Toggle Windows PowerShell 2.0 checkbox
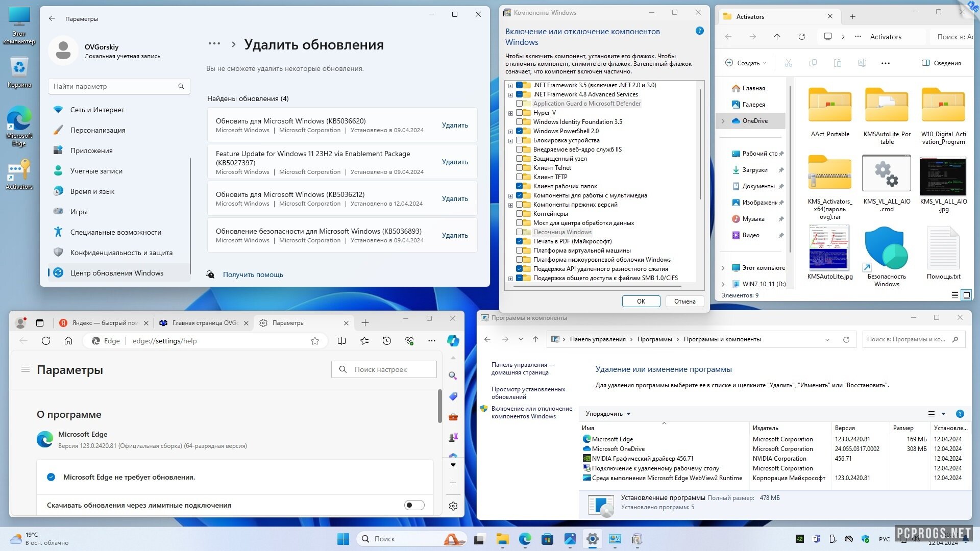The image size is (980, 551). click(520, 131)
